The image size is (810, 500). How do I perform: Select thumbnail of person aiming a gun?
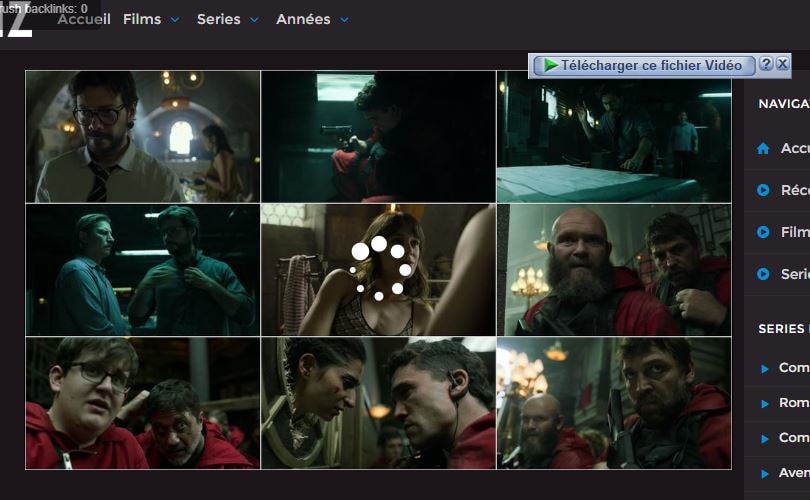pos(378,136)
